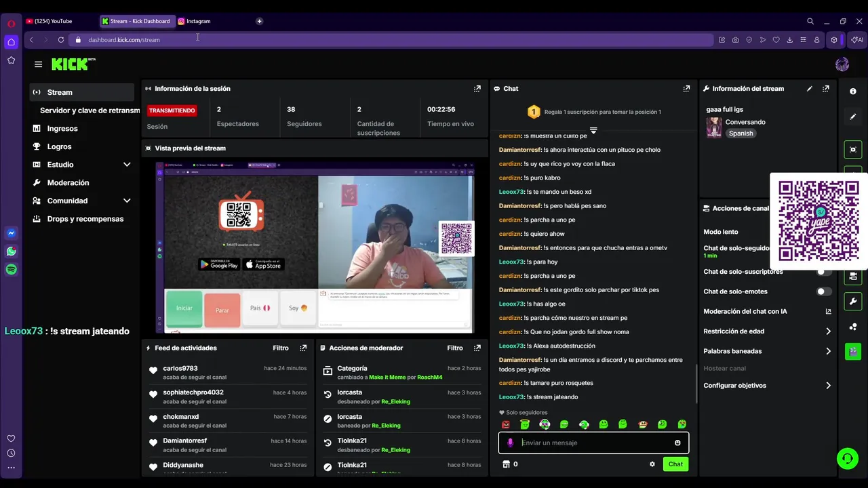Pop out the Chat panel
This screenshot has width=868, height=488.
click(x=686, y=89)
